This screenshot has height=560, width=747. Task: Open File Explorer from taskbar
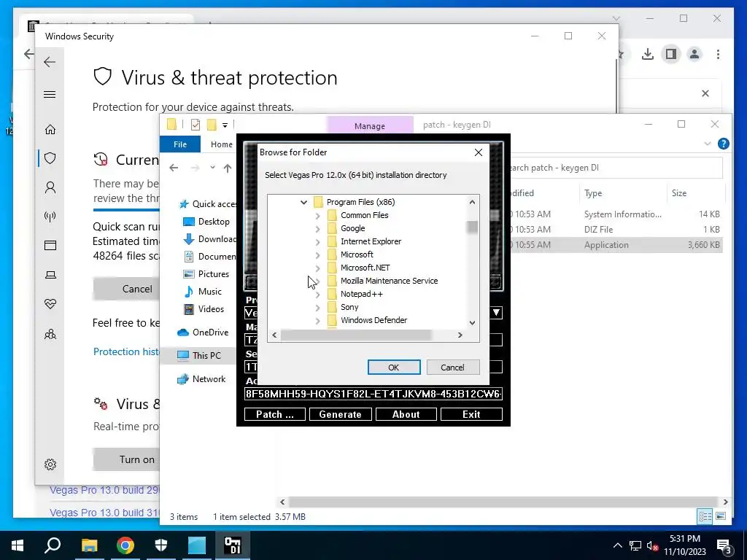89,545
